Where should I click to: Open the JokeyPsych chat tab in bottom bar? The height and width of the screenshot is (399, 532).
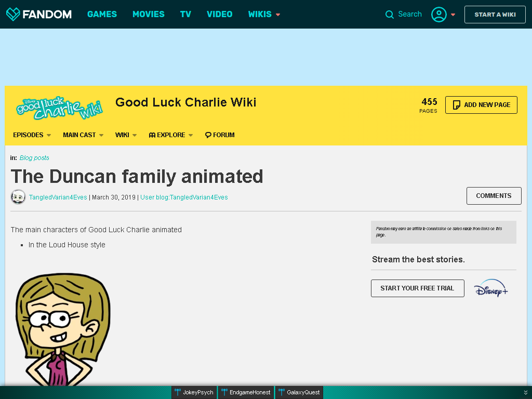(194, 392)
